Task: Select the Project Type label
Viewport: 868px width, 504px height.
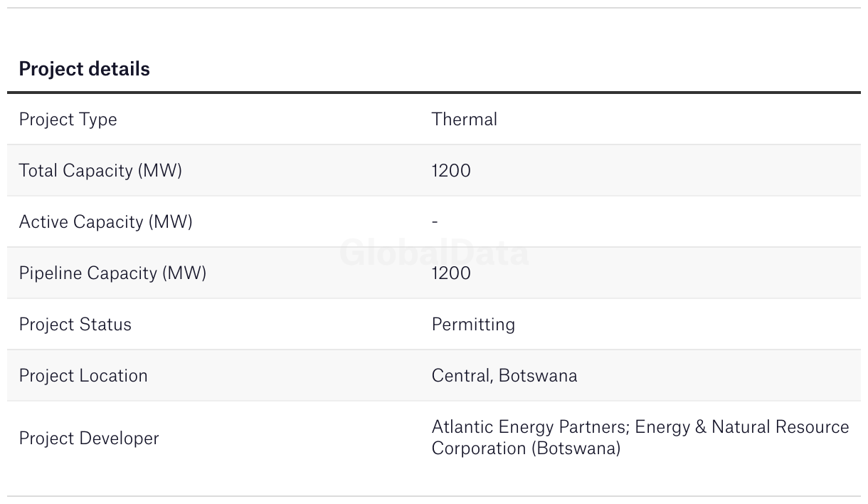Action: pyautogui.click(x=68, y=120)
